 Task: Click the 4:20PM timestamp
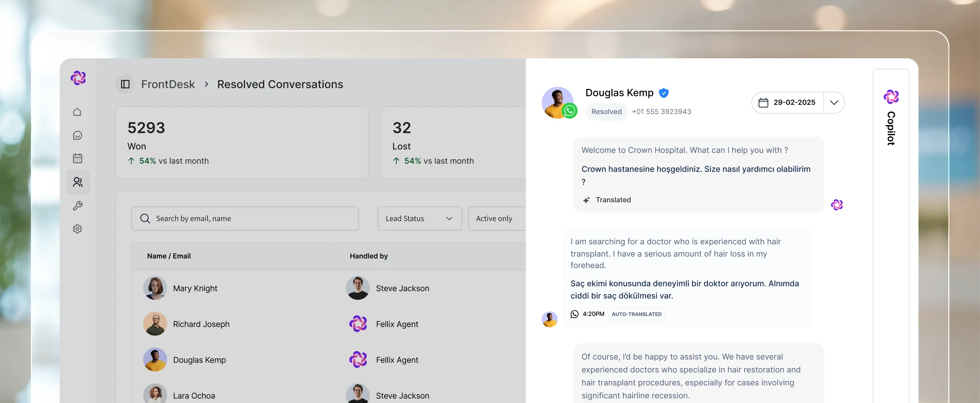click(593, 314)
